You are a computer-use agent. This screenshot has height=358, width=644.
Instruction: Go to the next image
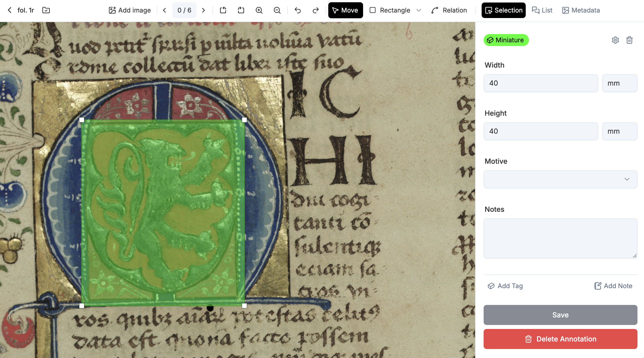[203, 10]
